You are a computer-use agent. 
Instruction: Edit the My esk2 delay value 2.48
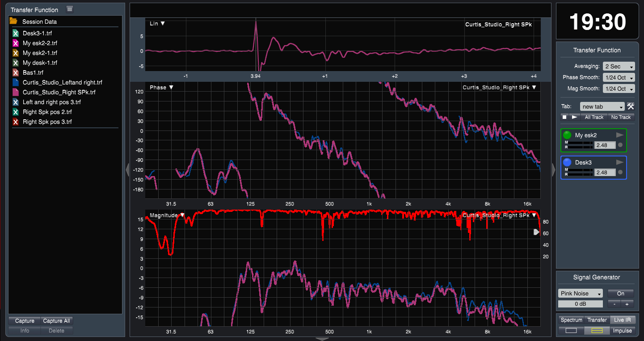[x=605, y=145]
